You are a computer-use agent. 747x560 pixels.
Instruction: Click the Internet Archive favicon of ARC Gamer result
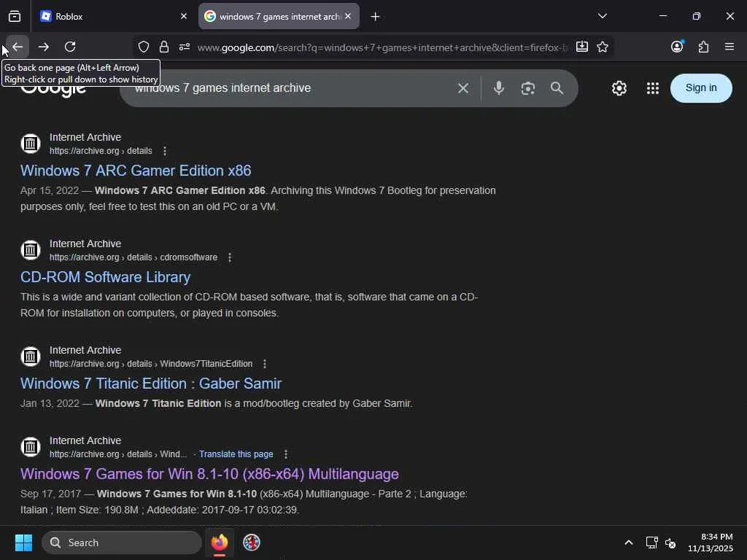31,144
